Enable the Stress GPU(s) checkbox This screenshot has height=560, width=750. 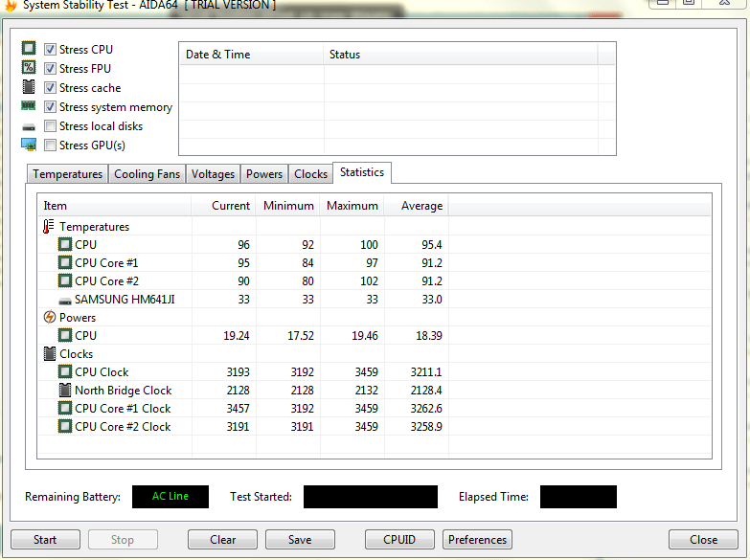(x=50, y=145)
